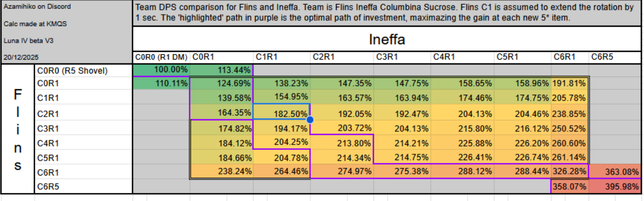
Task: Select the C0R0 (R1 DM) column header
Action: [x=161, y=57]
